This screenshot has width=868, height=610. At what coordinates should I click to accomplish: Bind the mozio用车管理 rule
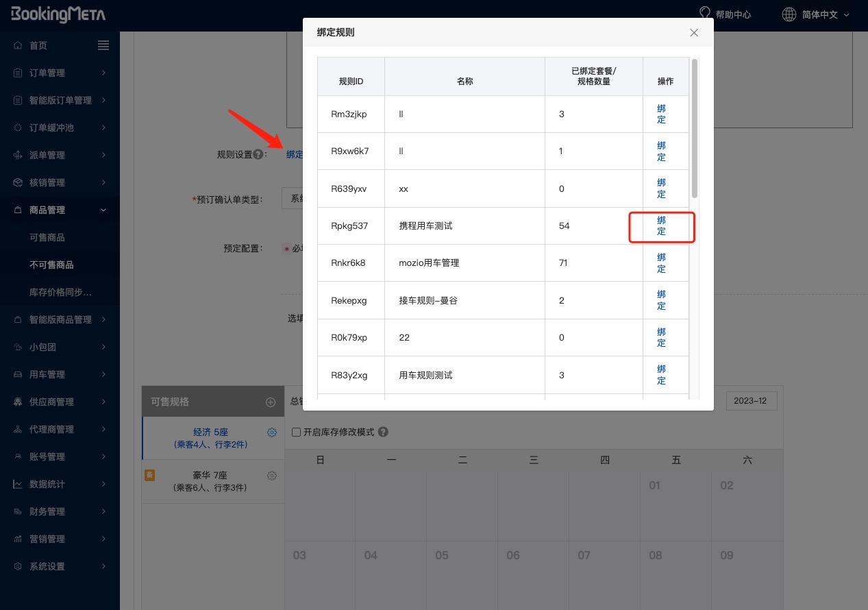(661, 263)
